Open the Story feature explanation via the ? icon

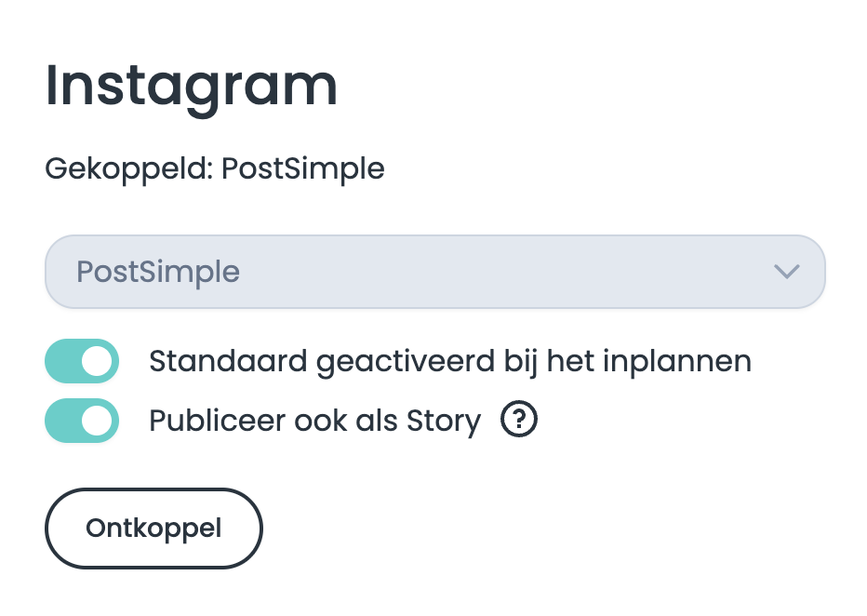[519, 420]
